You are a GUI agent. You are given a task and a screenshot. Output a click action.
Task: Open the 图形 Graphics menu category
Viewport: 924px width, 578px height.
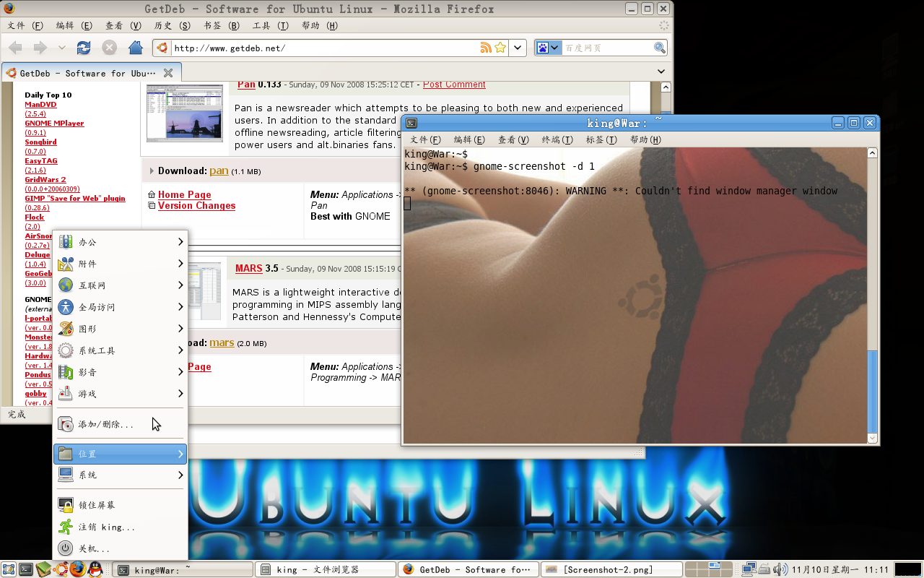click(x=121, y=329)
